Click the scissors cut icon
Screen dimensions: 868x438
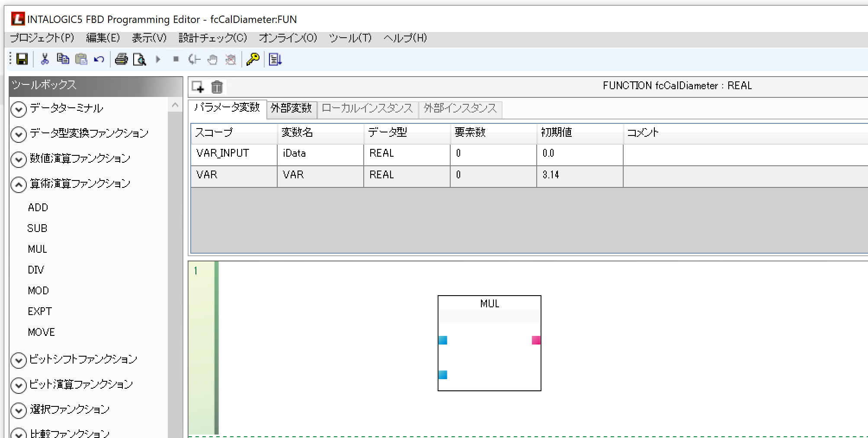45,59
